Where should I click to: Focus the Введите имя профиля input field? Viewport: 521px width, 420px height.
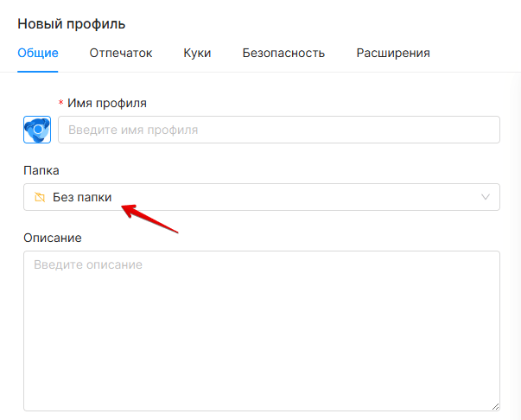coord(279,130)
